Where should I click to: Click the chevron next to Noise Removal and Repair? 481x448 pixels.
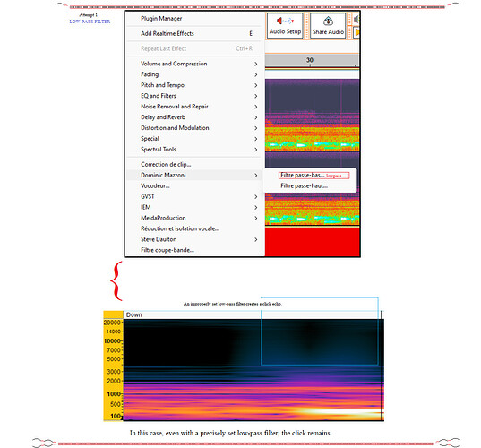[x=255, y=107]
